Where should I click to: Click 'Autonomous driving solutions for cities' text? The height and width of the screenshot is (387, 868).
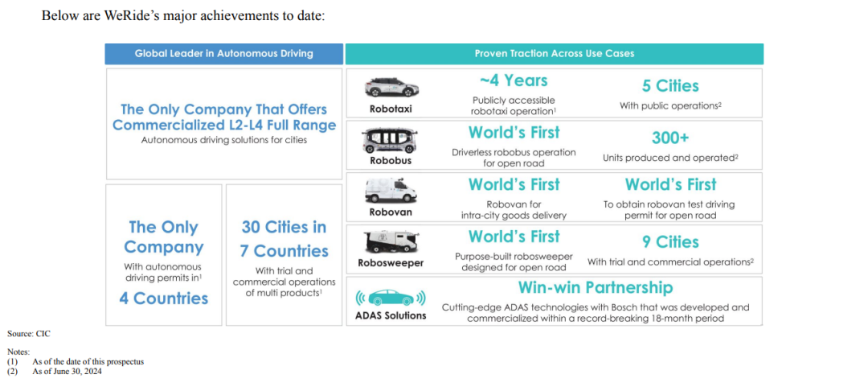[223, 140]
